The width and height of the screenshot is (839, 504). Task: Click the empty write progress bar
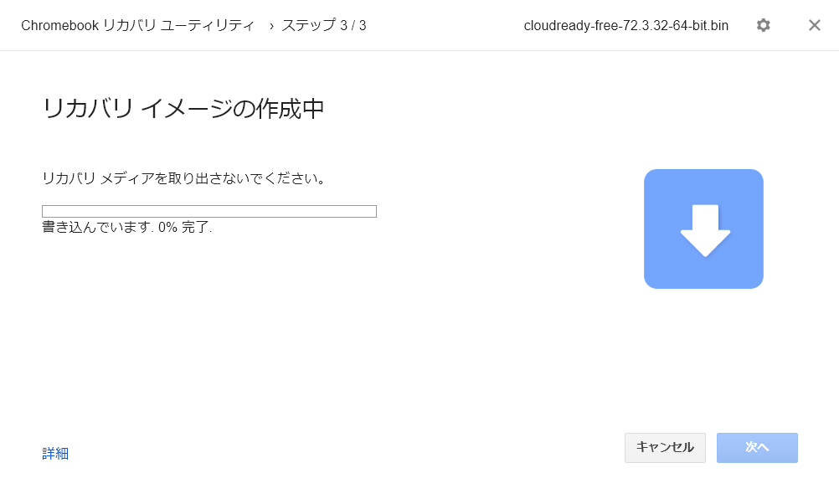pos(209,211)
